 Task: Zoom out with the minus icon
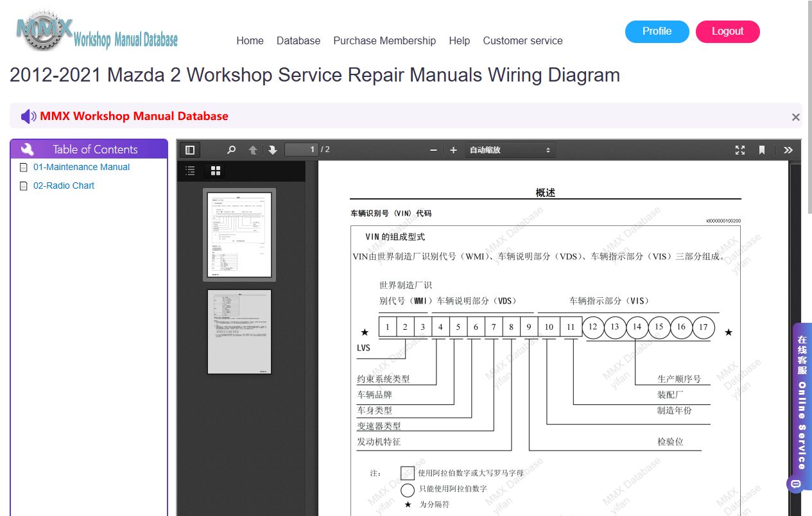[433, 150]
